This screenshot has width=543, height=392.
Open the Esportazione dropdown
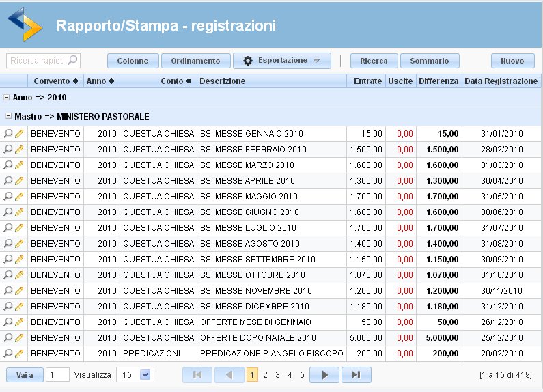[x=282, y=61]
